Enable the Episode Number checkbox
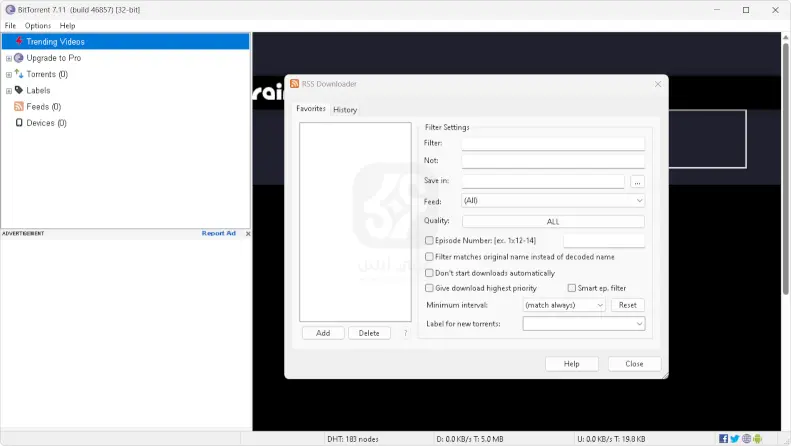The width and height of the screenshot is (791, 446). pos(429,240)
